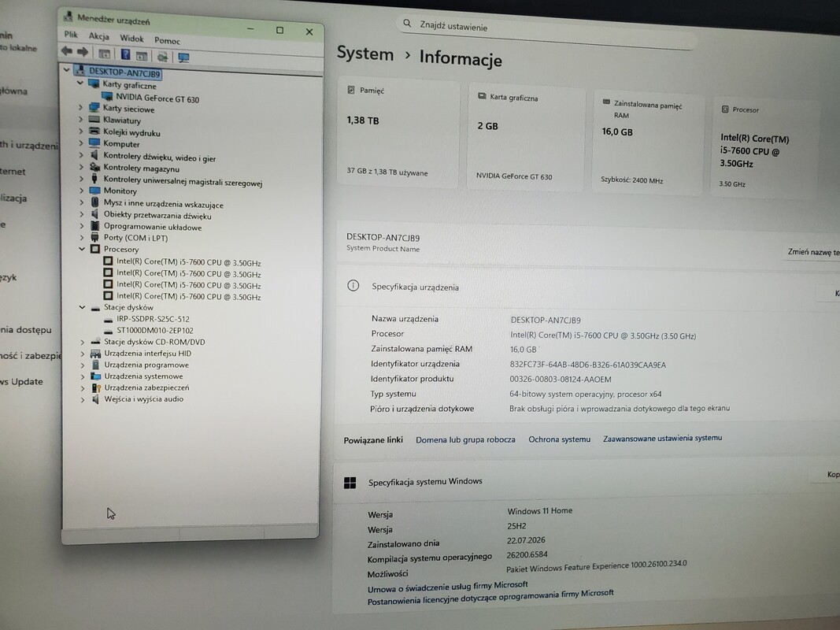Expand the Klawiatury category
This screenshot has width=840, height=630.
(x=81, y=119)
